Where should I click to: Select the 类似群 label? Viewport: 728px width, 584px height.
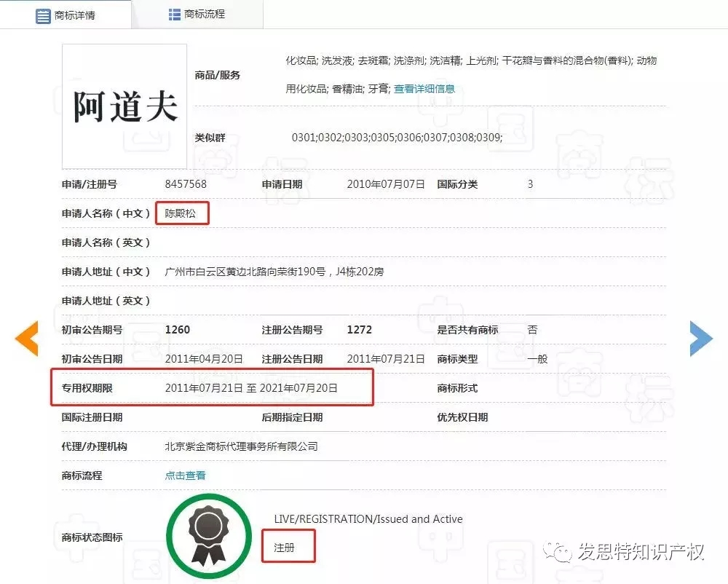coord(210,138)
